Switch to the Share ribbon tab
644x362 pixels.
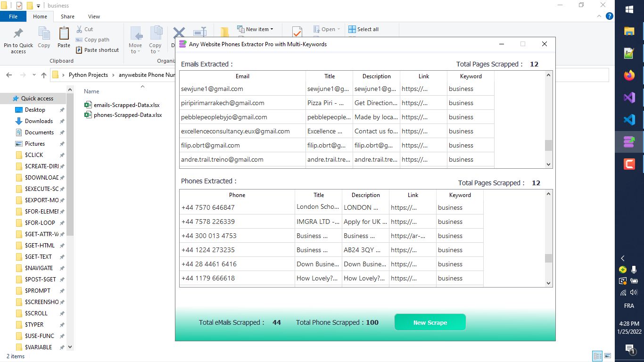67,16
